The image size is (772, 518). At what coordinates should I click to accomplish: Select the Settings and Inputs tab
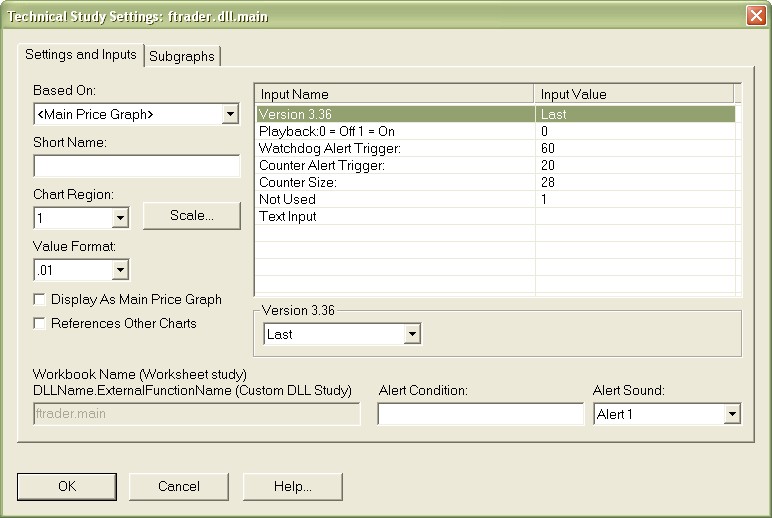[x=81, y=54]
